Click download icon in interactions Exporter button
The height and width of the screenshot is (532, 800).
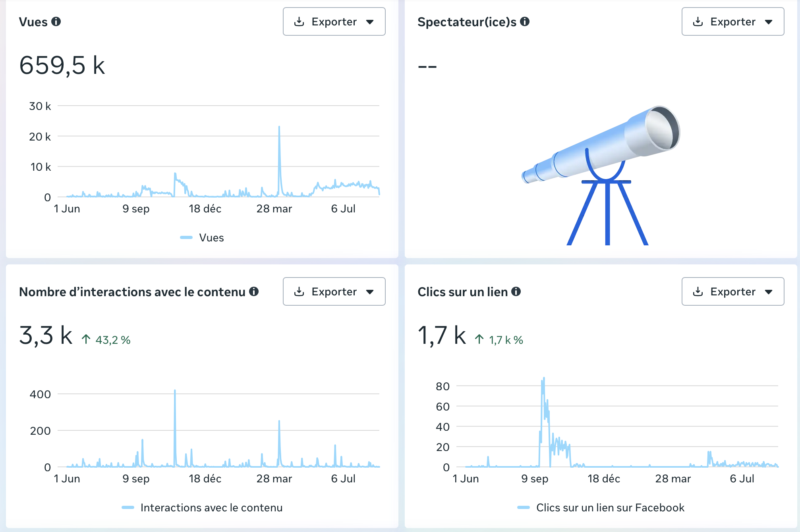click(299, 291)
